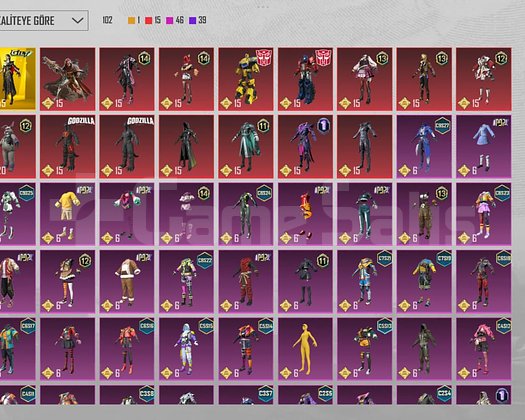Viewport: 525px width, 420px height.
Task: Select the white and brown Santa-style outfit
Action: pyautogui.click(x=127, y=282)
